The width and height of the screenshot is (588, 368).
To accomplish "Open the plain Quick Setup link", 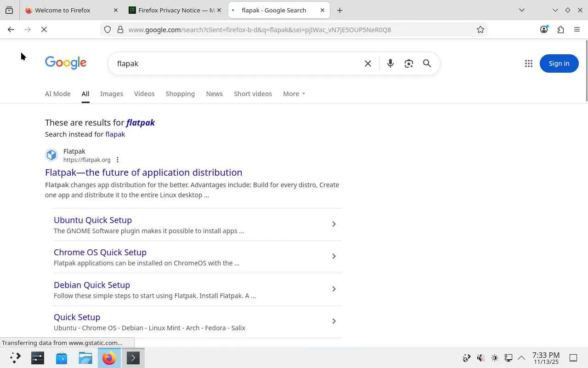I will coord(77,317).
